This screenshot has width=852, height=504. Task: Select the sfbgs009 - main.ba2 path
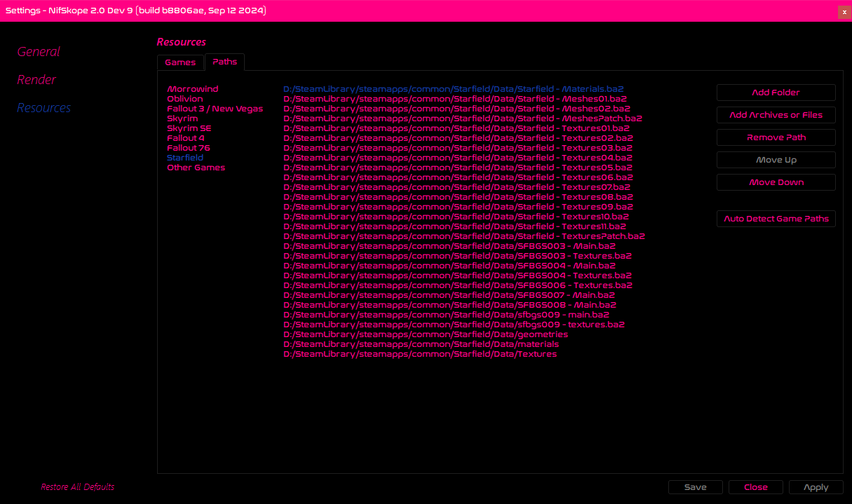[x=446, y=315]
